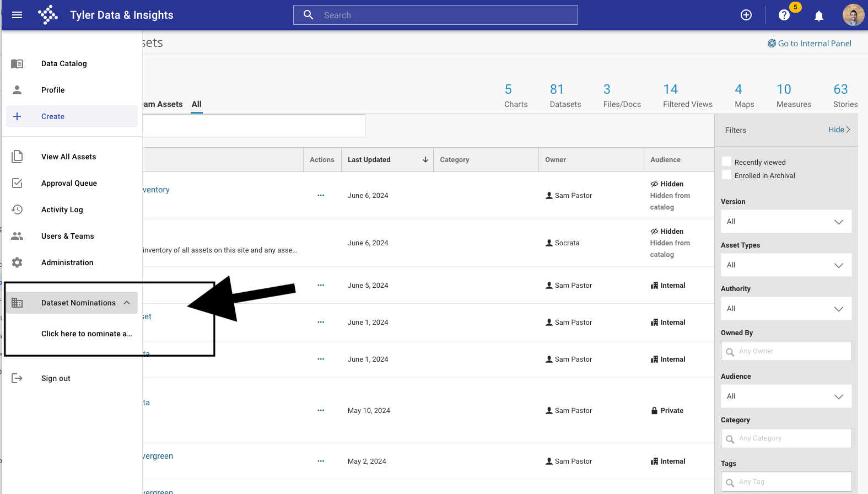This screenshot has width=868, height=494.
Task: Click the Activity Log history icon
Action: [x=17, y=210]
